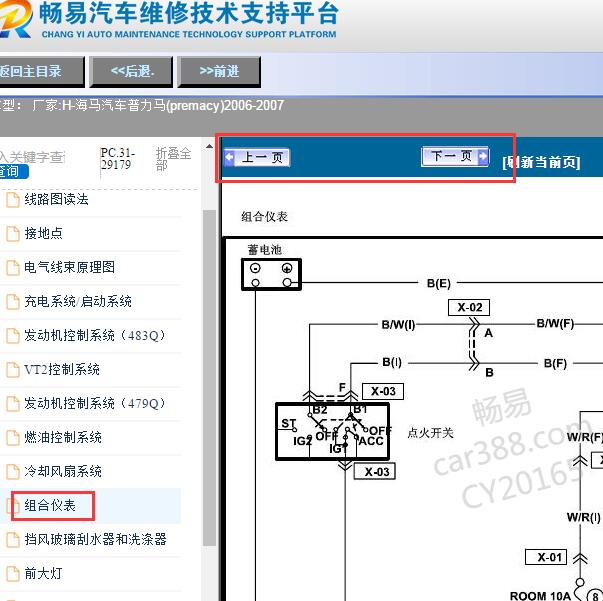Click the 组合仪表 diagram title text
The image size is (603, 601).
coord(265,216)
